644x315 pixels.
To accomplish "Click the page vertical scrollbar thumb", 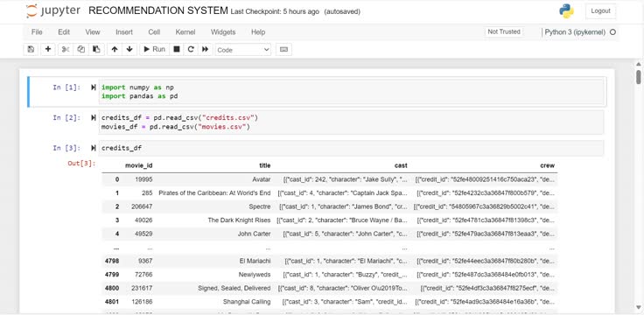I will point(638,77).
